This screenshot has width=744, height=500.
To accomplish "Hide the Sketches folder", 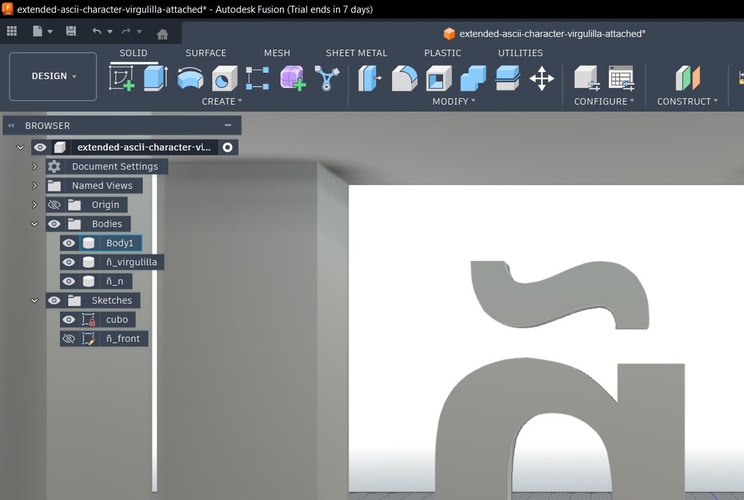I will 54,300.
